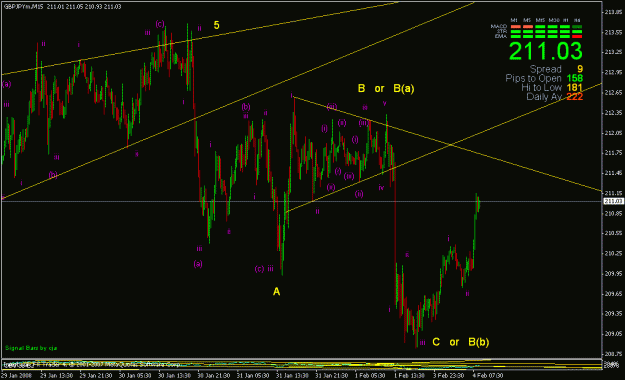
Task: Click the EMA signal bar for M15
Action: tap(540, 36)
